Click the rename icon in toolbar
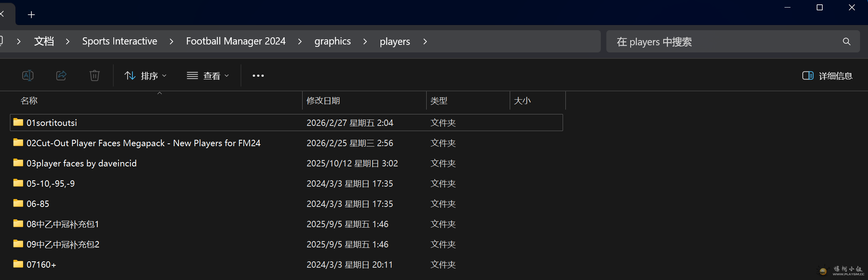This screenshot has width=868, height=280. point(27,75)
